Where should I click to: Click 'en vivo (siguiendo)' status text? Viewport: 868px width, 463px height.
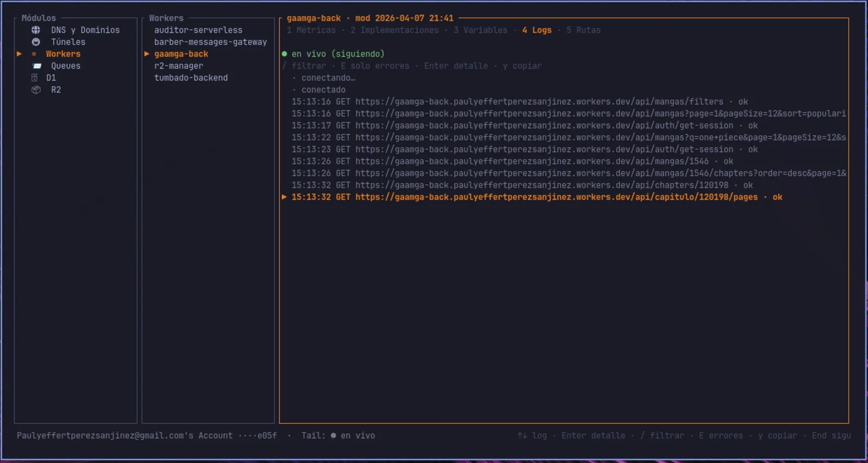(338, 54)
